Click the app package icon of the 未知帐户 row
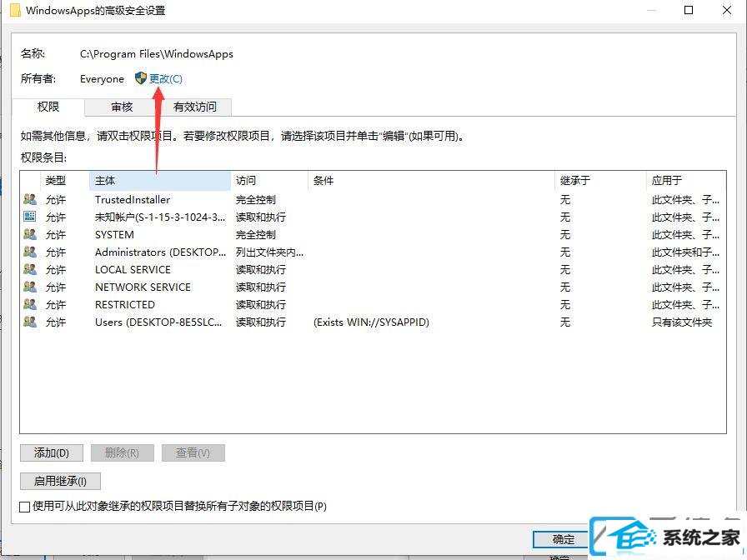 [x=29, y=217]
